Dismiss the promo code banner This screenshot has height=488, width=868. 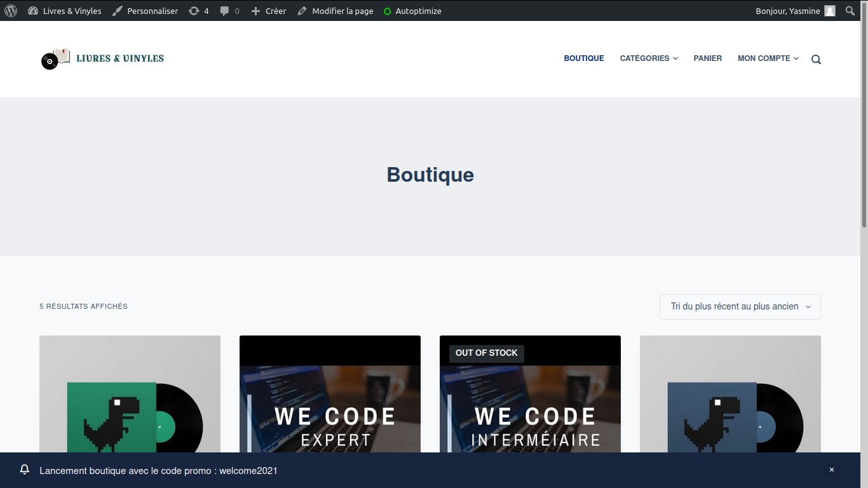click(x=831, y=470)
